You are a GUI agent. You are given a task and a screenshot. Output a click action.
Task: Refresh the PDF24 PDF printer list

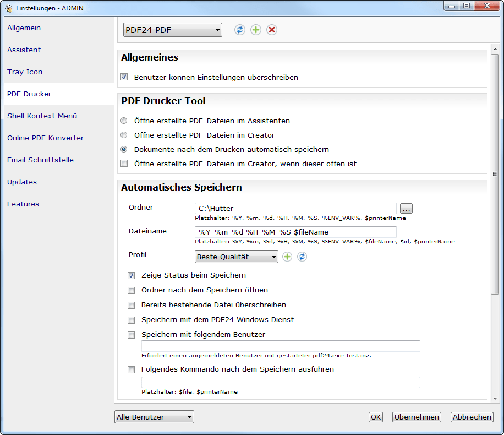239,30
